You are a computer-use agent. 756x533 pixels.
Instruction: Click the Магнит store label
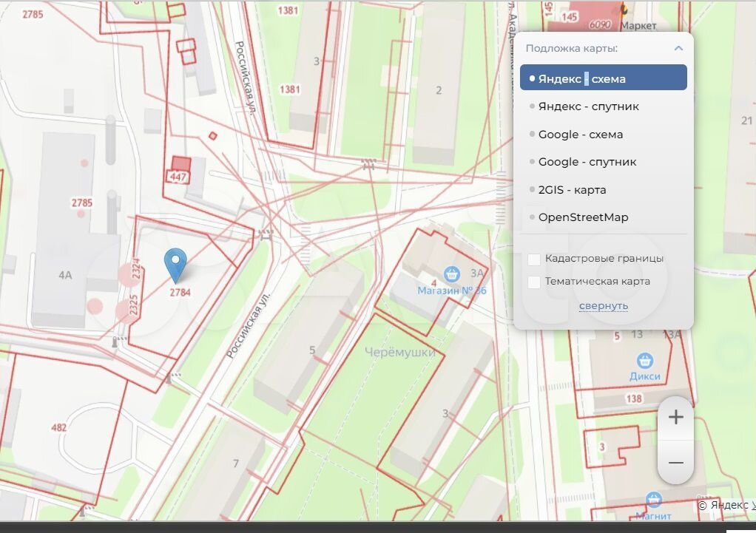[653, 516]
